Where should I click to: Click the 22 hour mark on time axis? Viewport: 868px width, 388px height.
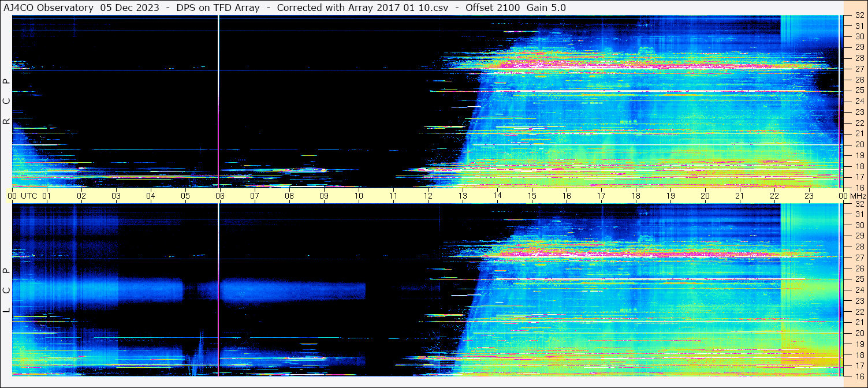click(774, 196)
